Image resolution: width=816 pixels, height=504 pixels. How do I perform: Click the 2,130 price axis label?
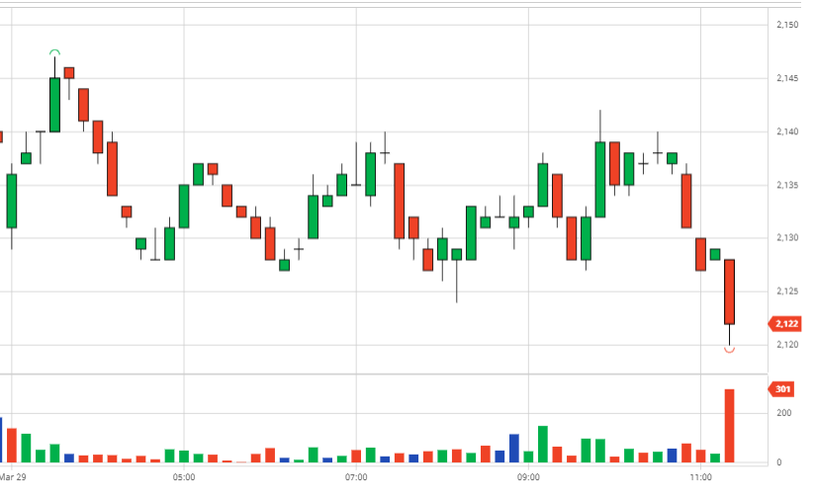(x=787, y=238)
